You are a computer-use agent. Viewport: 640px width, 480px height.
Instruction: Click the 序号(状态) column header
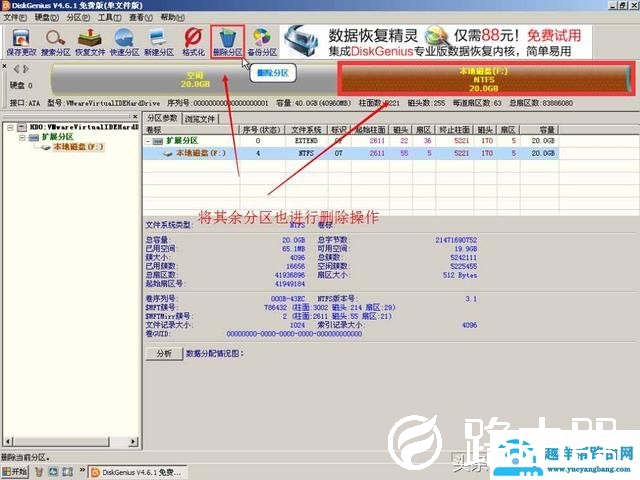(x=262, y=130)
